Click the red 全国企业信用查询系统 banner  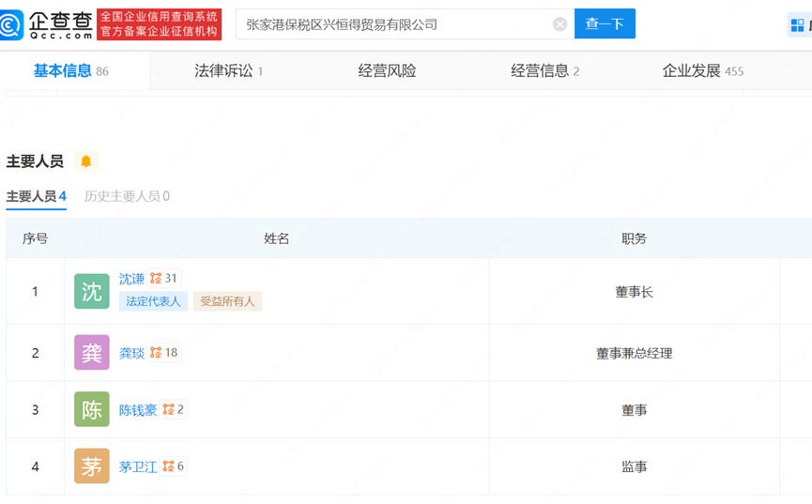click(x=159, y=24)
